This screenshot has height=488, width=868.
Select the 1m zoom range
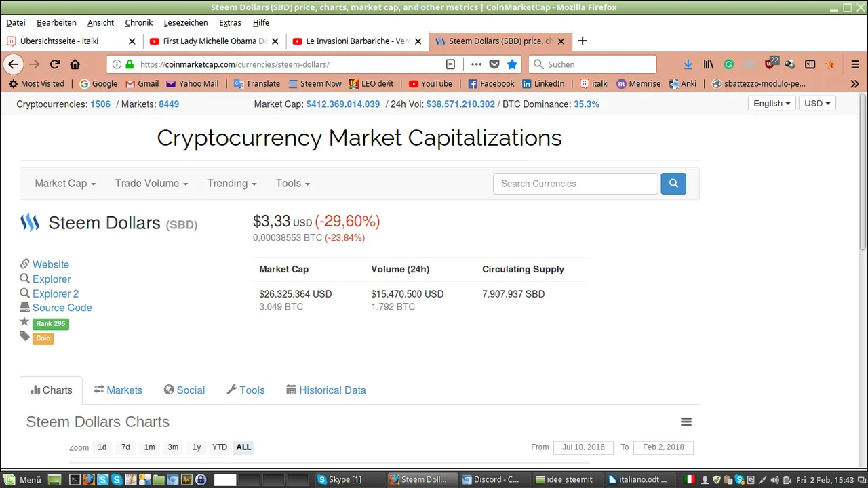149,447
